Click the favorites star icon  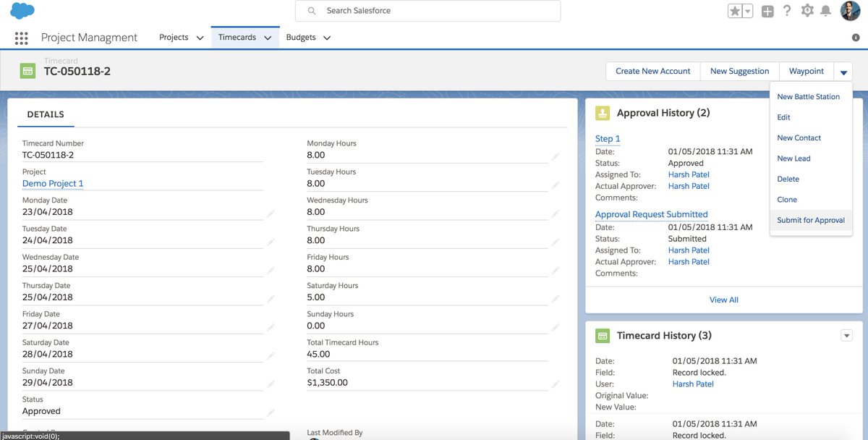point(735,11)
